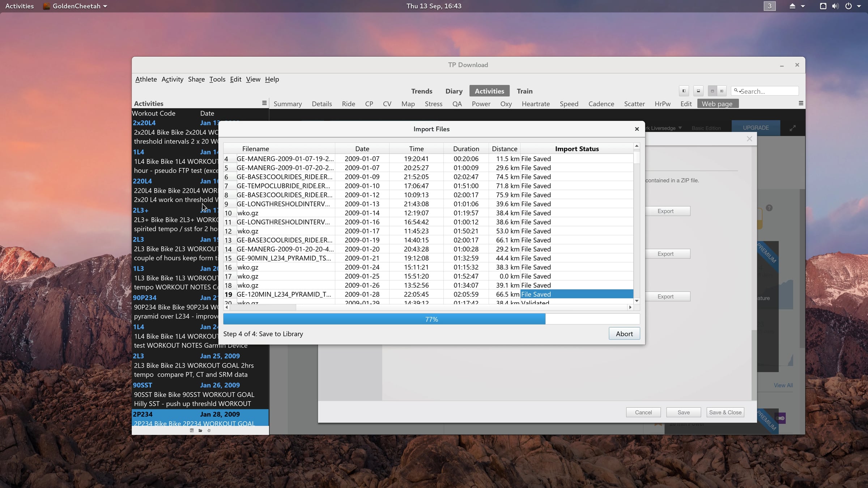This screenshot has width=868, height=488.
Task: Switch to Trends view
Action: (422, 91)
